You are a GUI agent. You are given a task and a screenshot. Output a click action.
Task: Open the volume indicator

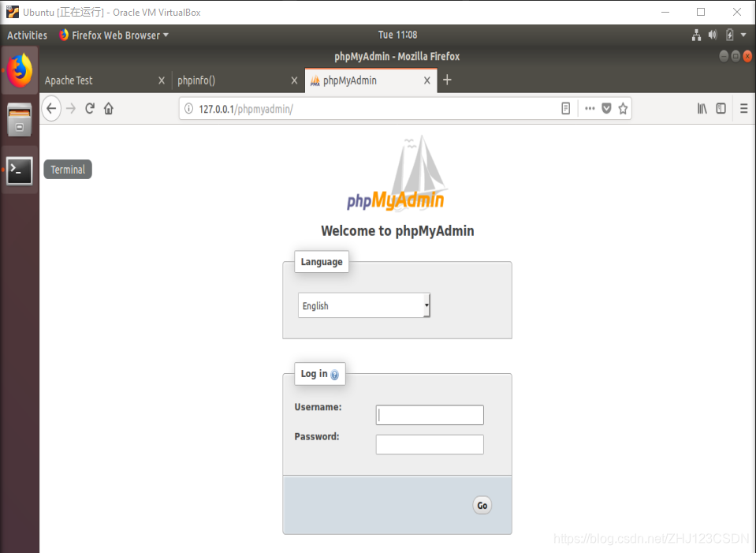[x=713, y=35]
